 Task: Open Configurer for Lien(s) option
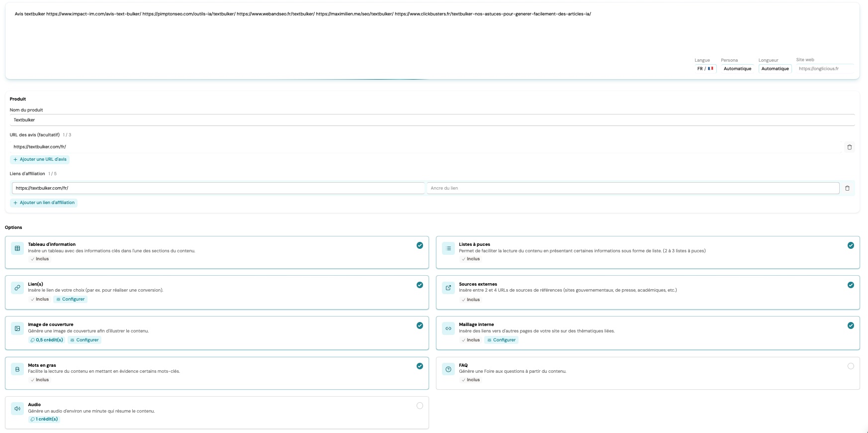(70, 299)
